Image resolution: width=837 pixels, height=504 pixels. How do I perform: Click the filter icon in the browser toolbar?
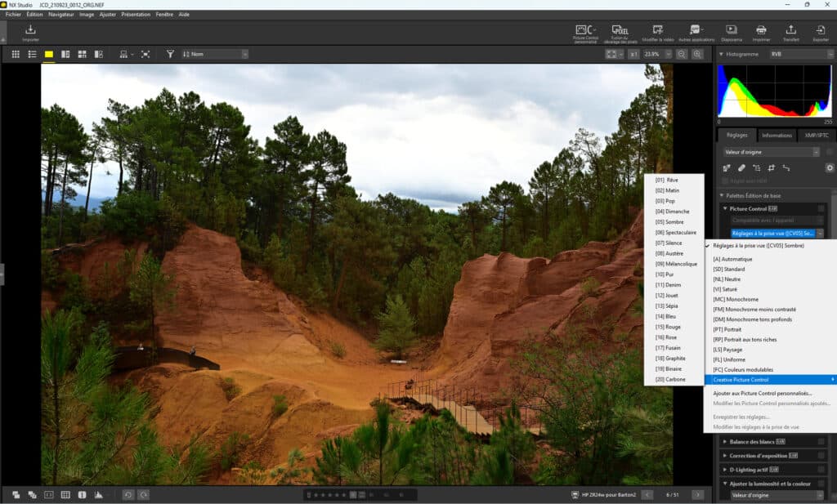click(170, 54)
